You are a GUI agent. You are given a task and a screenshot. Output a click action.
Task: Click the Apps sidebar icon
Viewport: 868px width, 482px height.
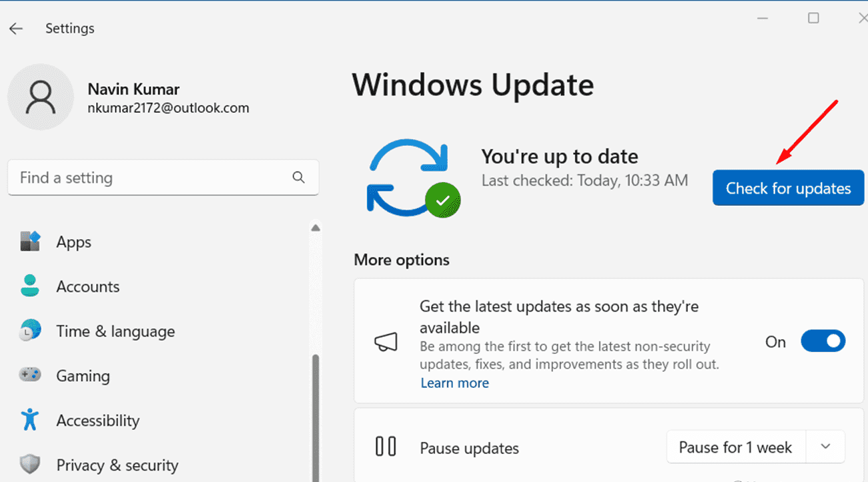(x=31, y=242)
